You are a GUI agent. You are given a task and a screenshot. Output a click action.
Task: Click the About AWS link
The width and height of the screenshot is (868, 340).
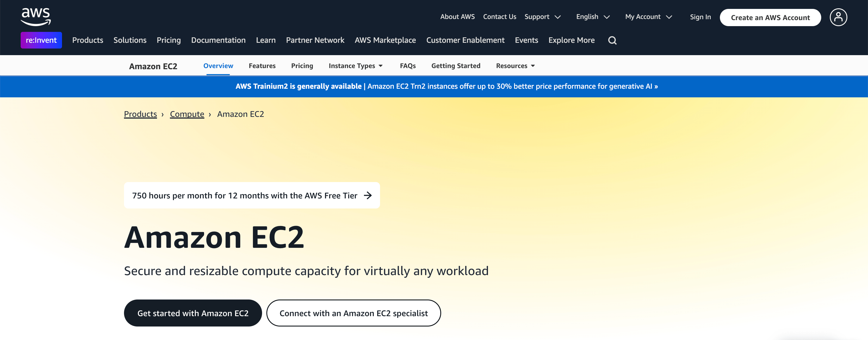tap(457, 17)
